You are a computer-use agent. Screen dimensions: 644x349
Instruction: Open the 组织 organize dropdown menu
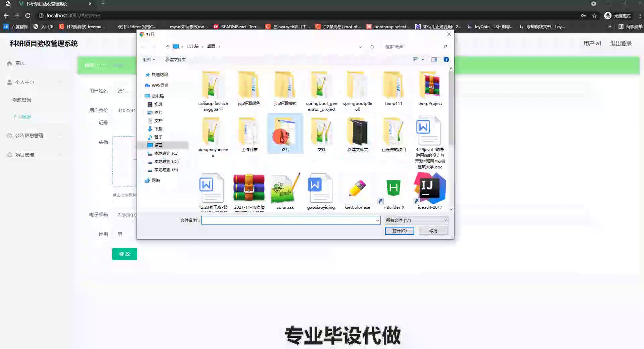(x=149, y=59)
